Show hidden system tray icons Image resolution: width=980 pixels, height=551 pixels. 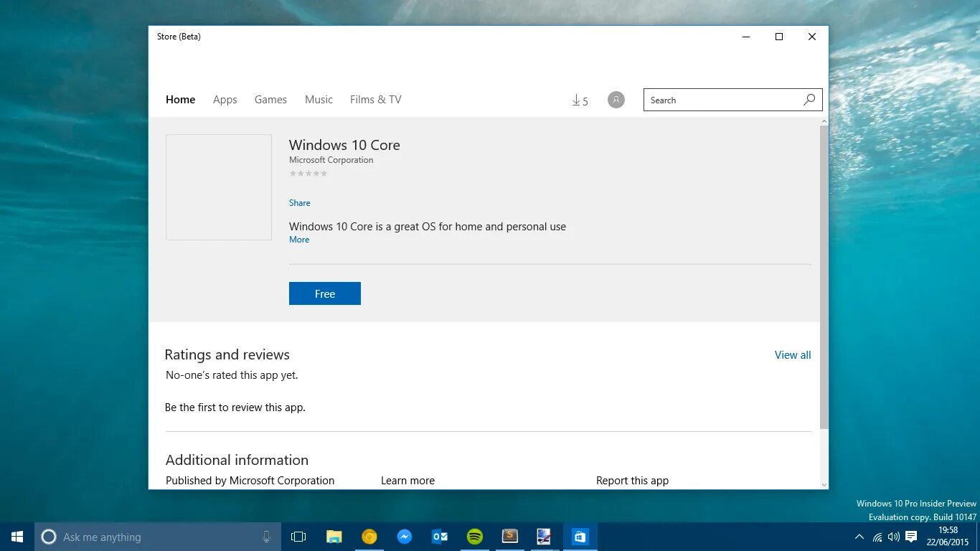[x=859, y=537]
